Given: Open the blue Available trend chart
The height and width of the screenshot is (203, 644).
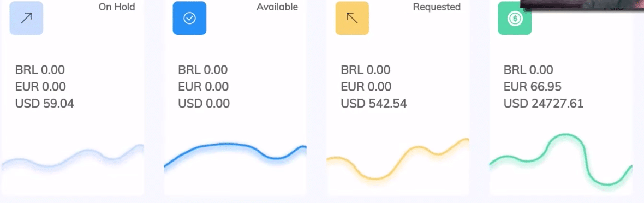Looking at the screenshot, I should pyautogui.click(x=235, y=156).
